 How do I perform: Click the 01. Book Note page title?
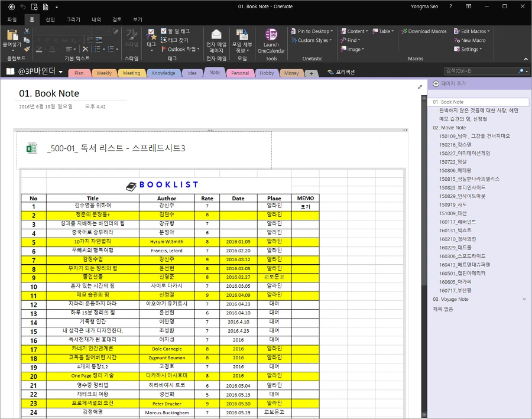(49, 93)
